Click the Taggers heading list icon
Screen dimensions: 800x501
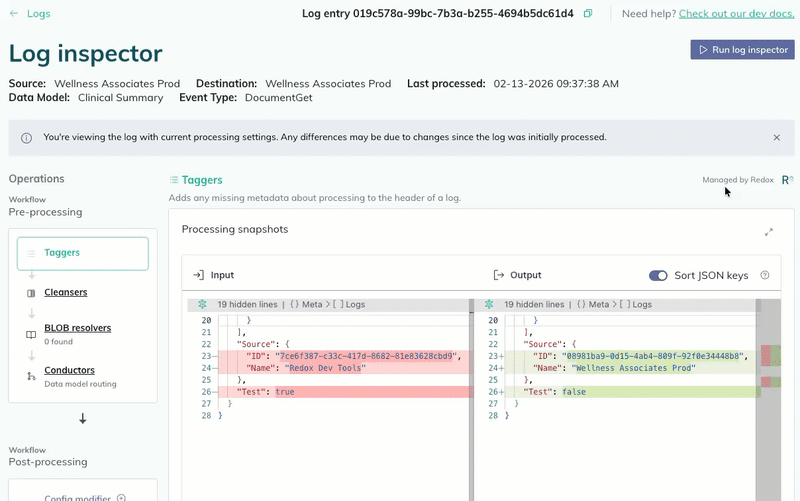pyautogui.click(x=174, y=180)
